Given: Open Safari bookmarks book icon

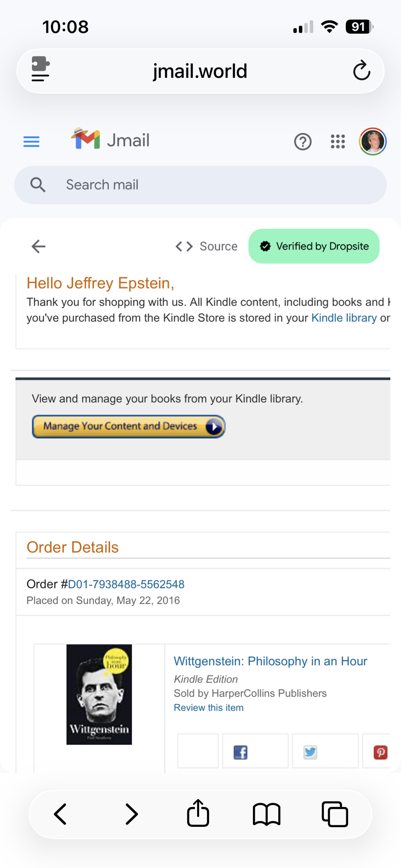Looking at the screenshot, I should point(266,814).
